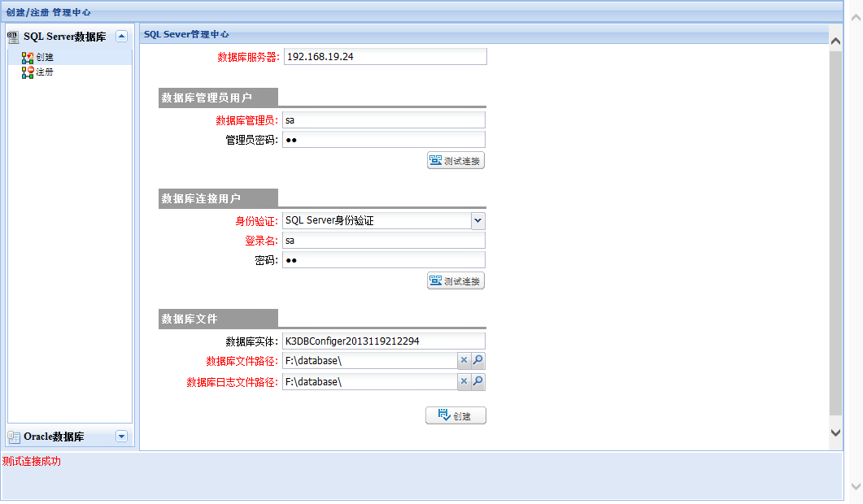Click the SQL Sever管理中心 panel title
Screen dimensions: 863x504
[x=186, y=34]
